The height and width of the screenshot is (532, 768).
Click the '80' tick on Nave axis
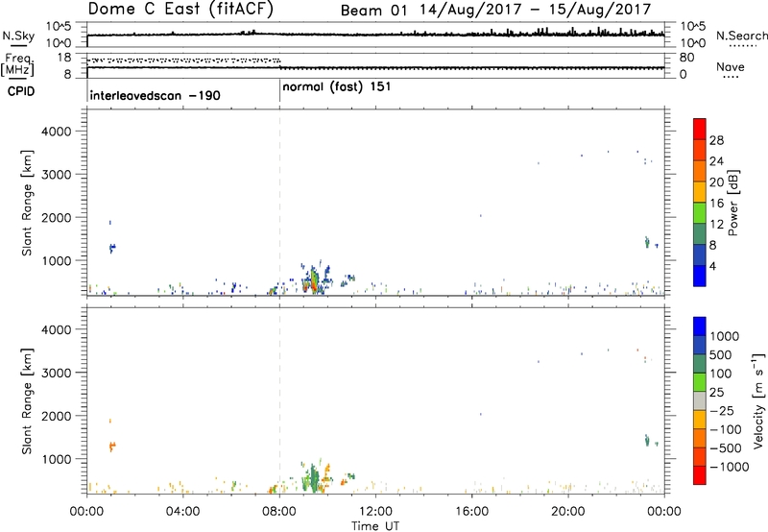click(686, 58)
